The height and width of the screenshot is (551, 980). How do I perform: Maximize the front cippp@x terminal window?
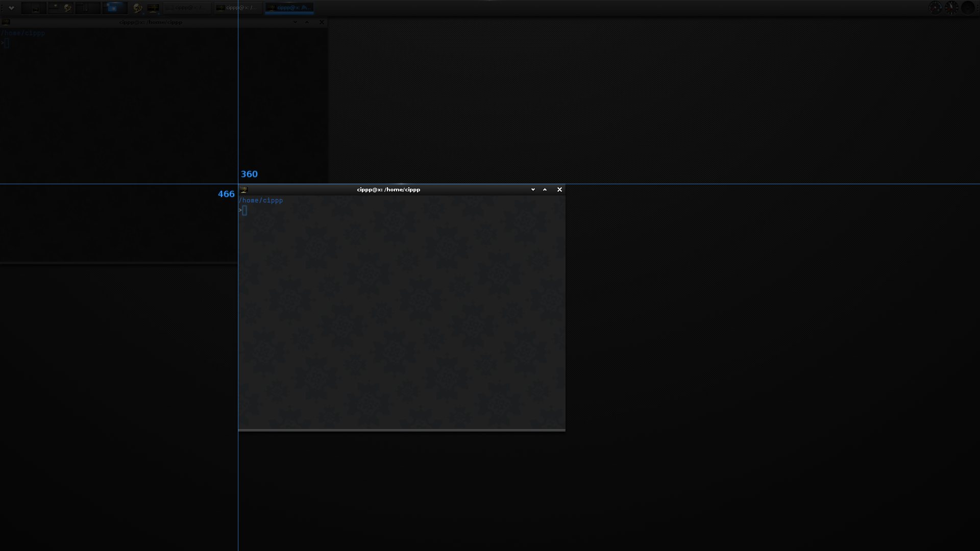545,189
